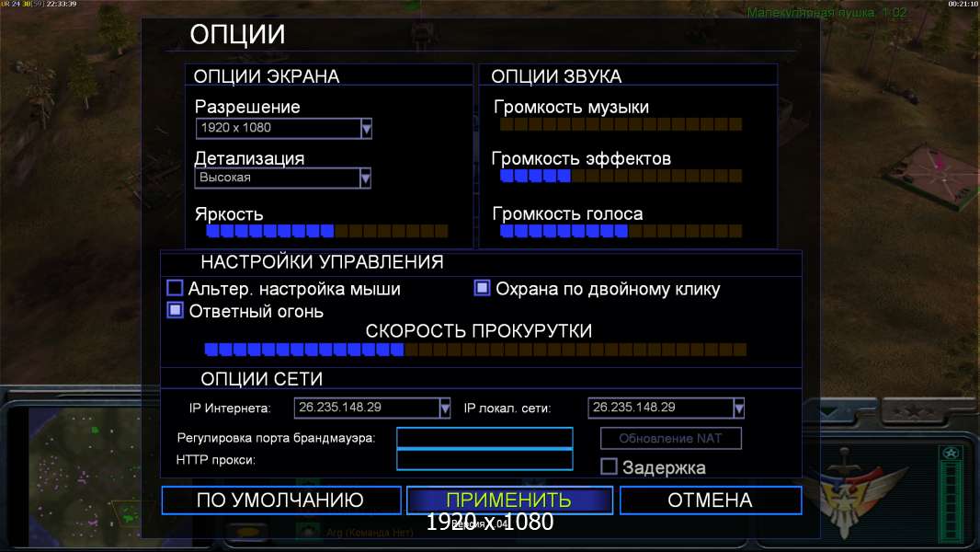Image resolution: width=980 pixels, height=552 pixels.
Task: Adjust the Яркость brightness slider
Action: pos(327,231)
